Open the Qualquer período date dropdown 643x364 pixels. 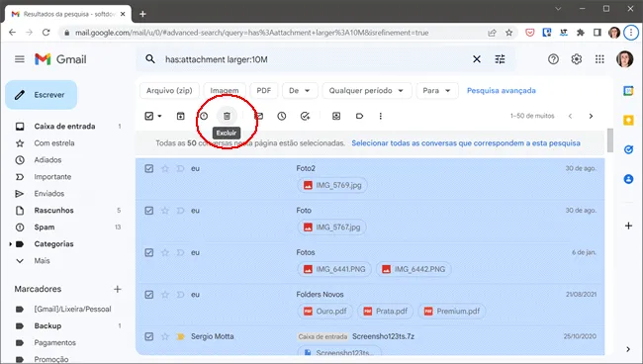pos(367,91)
